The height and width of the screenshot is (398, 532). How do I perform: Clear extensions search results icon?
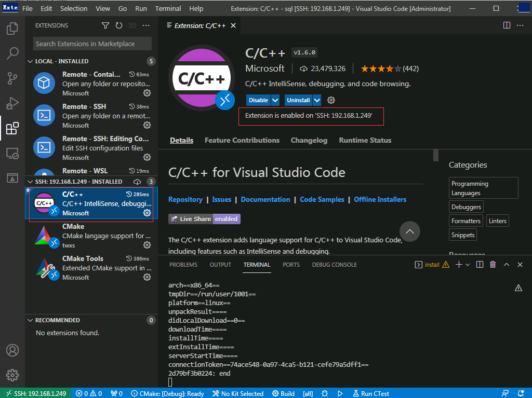pyautogui.click(x=132, y=25)
